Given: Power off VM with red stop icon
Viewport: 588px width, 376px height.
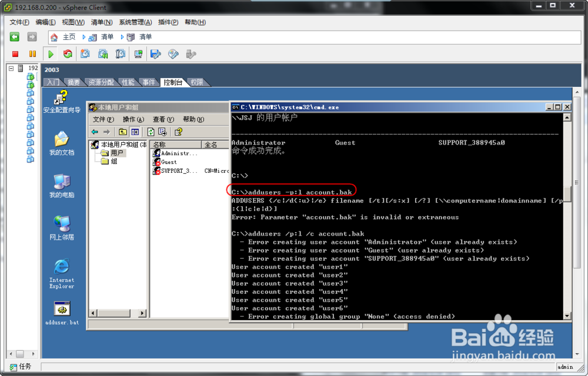Looking at the screenshot, I should tap(15, 54).
